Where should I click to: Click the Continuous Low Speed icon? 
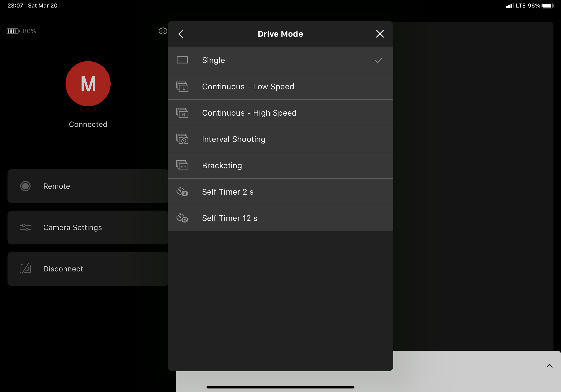tap(182, 86)
